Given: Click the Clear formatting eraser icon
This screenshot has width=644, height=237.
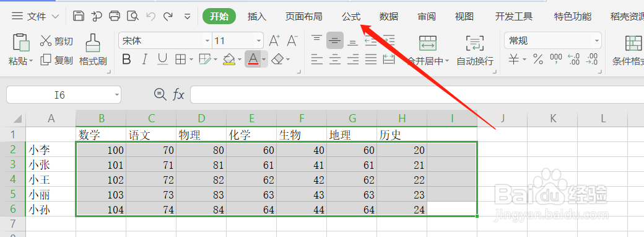Looking at the screenshot, I should pyautogui.click(x=278, y=60).
